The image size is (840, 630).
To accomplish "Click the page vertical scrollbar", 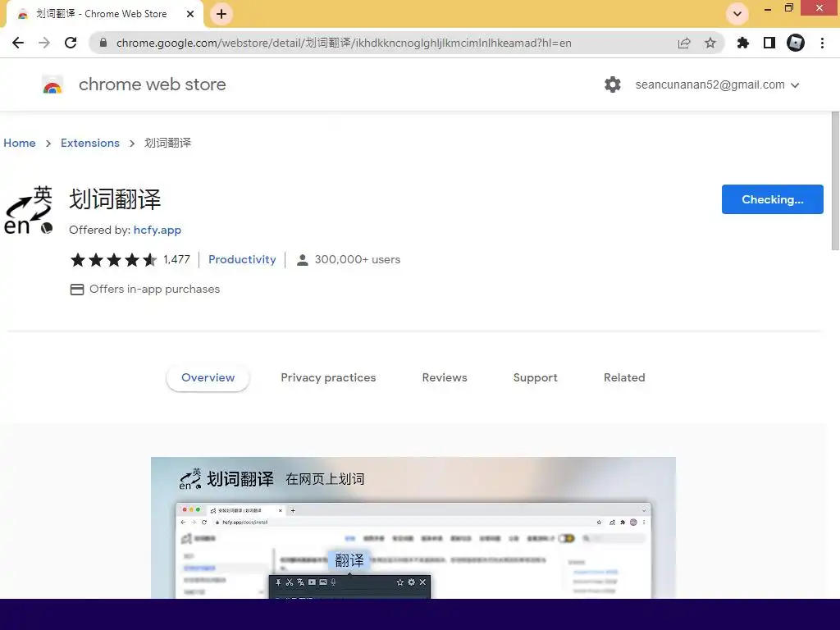I will [x=835, y=180].
